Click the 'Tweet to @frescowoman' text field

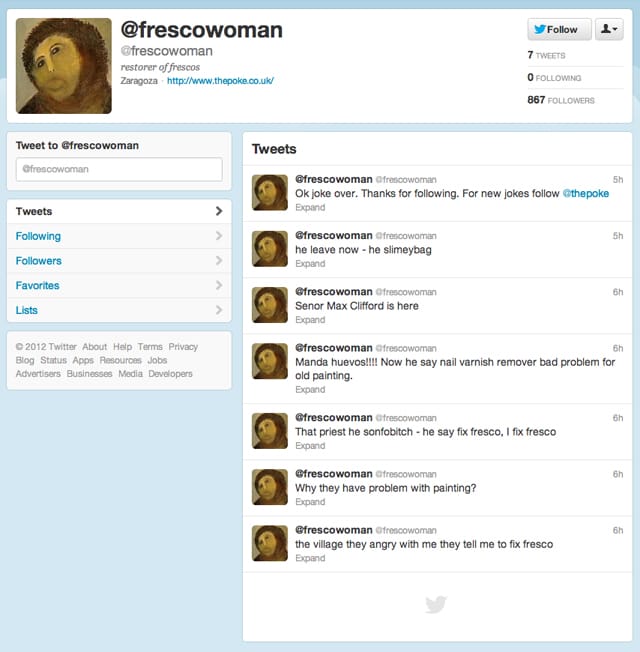point(119,169)
